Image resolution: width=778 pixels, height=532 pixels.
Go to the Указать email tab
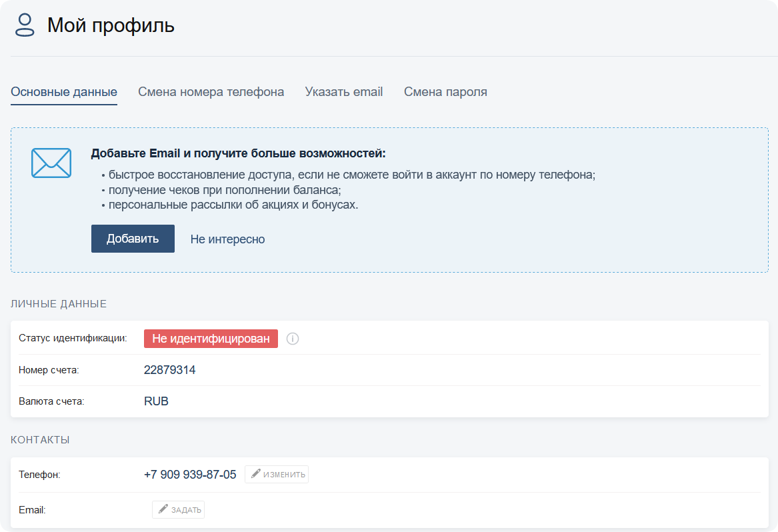coord(344,92)
